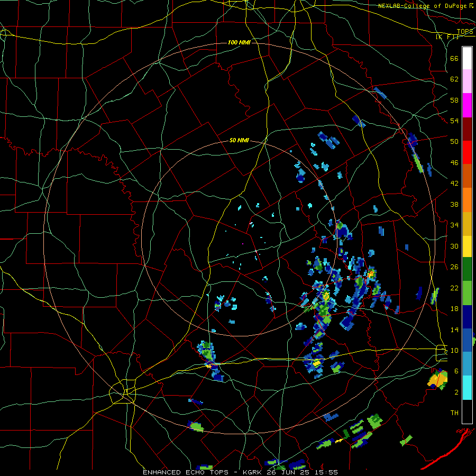The height and width of the screenshot is (476, 476).
Task: Pick the dark green legend color block
Action: pyautogui.click(x=467, y=269)
